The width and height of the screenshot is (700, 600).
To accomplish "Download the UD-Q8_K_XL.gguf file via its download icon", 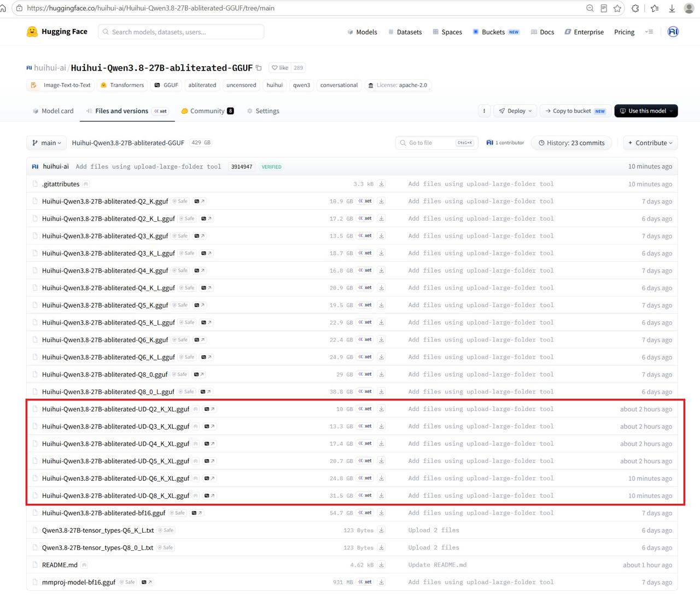I will click(381, 496).
